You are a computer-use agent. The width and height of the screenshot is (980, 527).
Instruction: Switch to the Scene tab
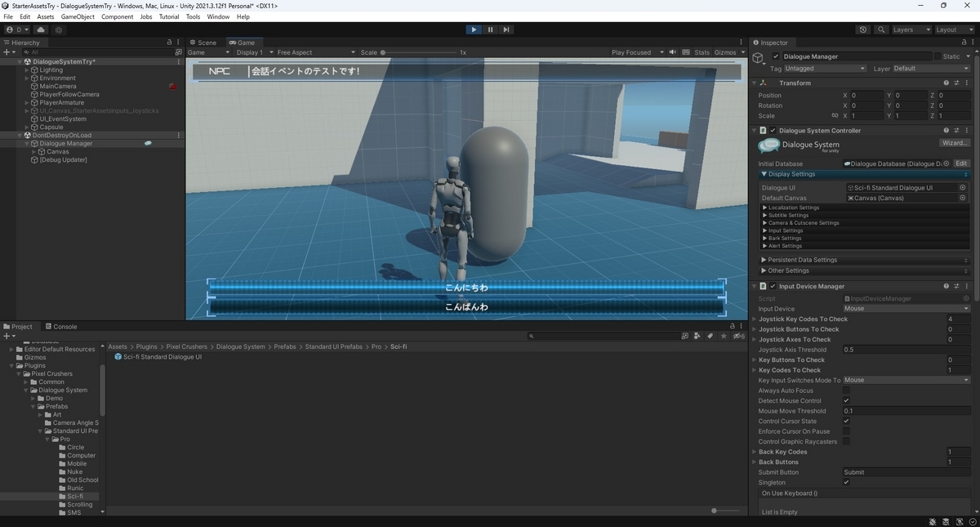coord(203,42)
